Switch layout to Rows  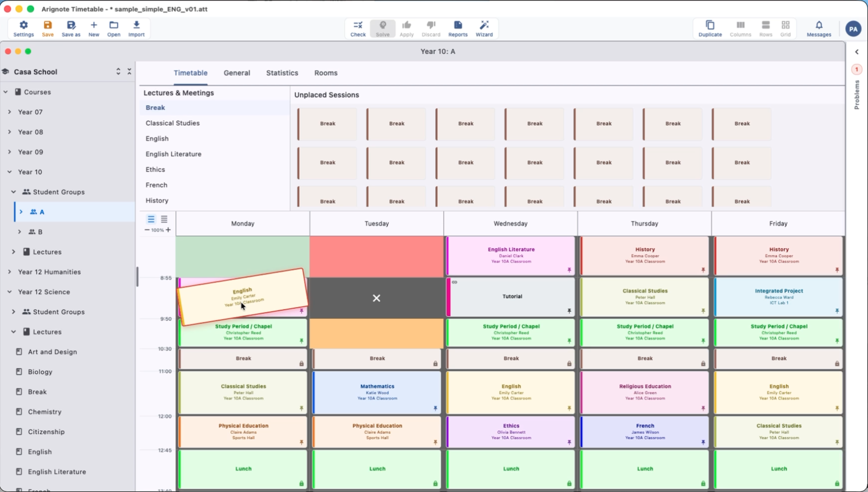(765, 28)
